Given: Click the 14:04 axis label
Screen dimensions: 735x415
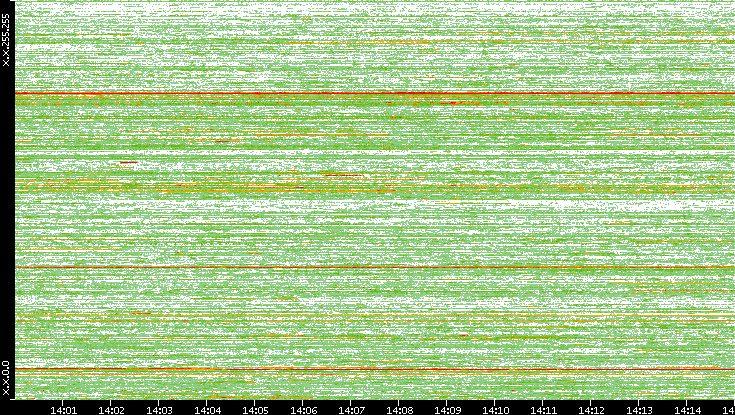Looking at the screenshot, I should click(x=207, y=410).
